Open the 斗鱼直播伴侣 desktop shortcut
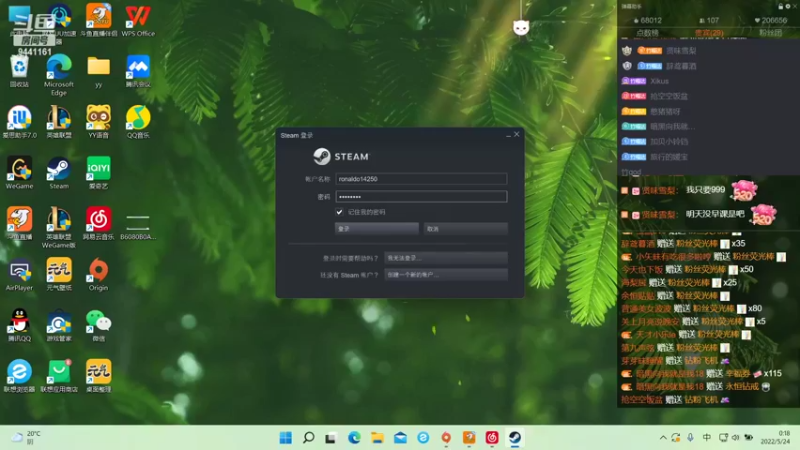Screen dimensions: 800x450 point(98,20)
